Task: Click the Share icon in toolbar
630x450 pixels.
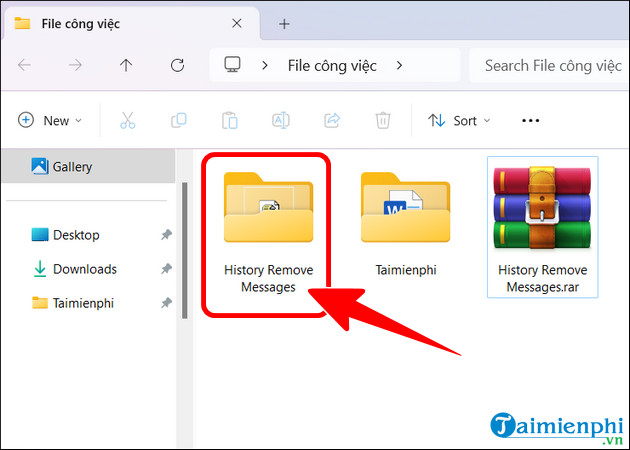Action: click(x=332, y=120)
